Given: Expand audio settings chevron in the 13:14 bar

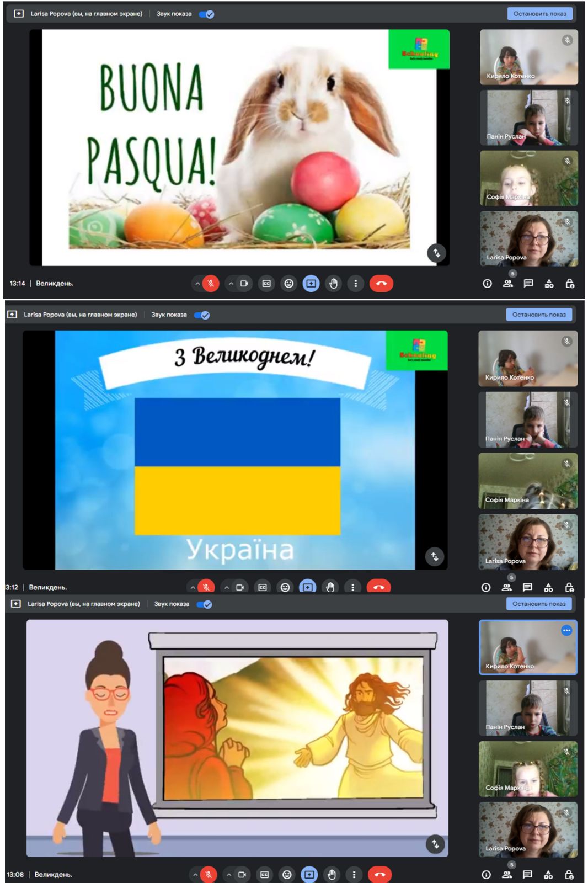Looking at the screenshot, I should click(x=197, y=284).
